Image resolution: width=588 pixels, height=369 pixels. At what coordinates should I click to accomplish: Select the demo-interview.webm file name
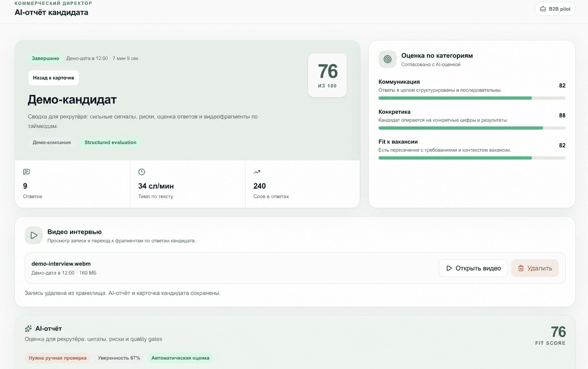click(x=61, y=264)
